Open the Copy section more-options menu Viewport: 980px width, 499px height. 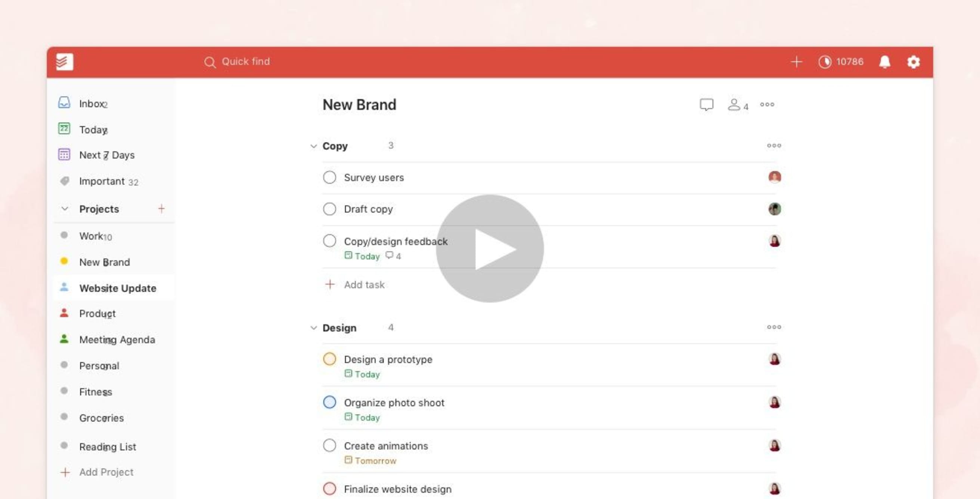tap(774, 145)
